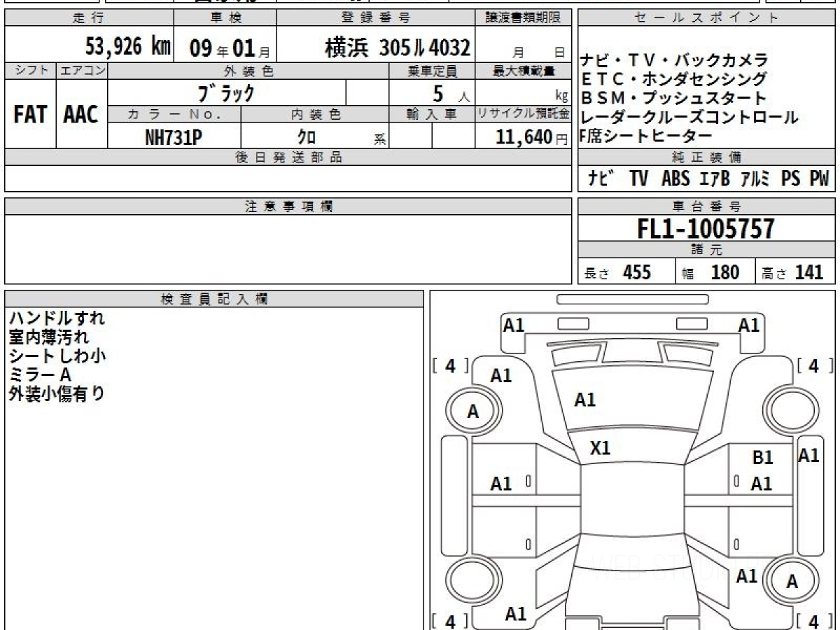Viewport: 840px width, 630px height.
Task: Click the ハンドルすれ inspector note
Action: [x=57, y=318]
